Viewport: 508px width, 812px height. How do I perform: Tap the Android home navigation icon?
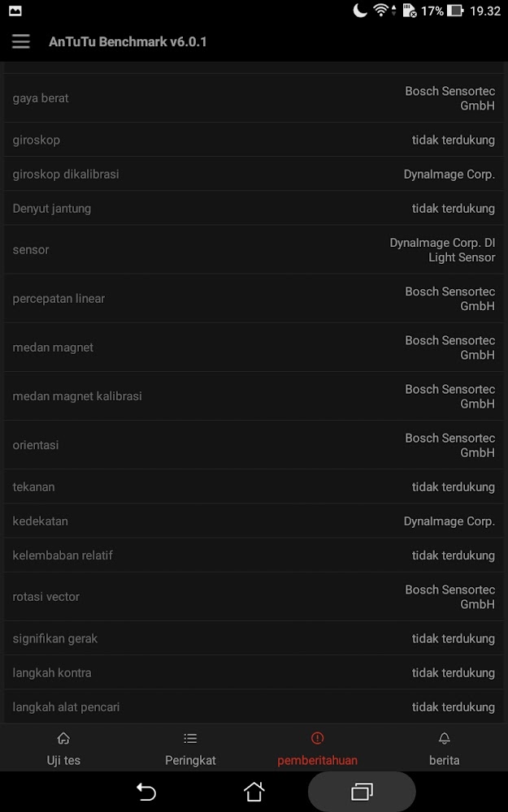click(254, 791)
